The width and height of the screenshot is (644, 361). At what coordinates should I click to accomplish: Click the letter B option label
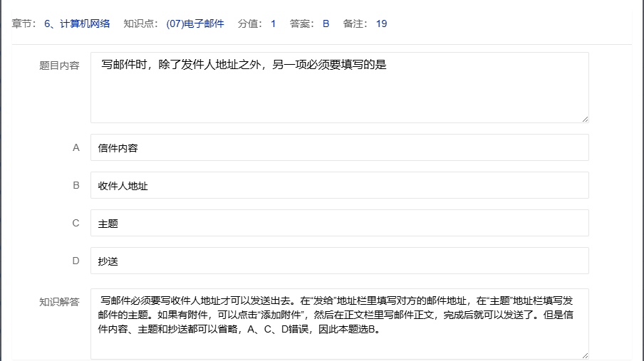pos(76,185)
